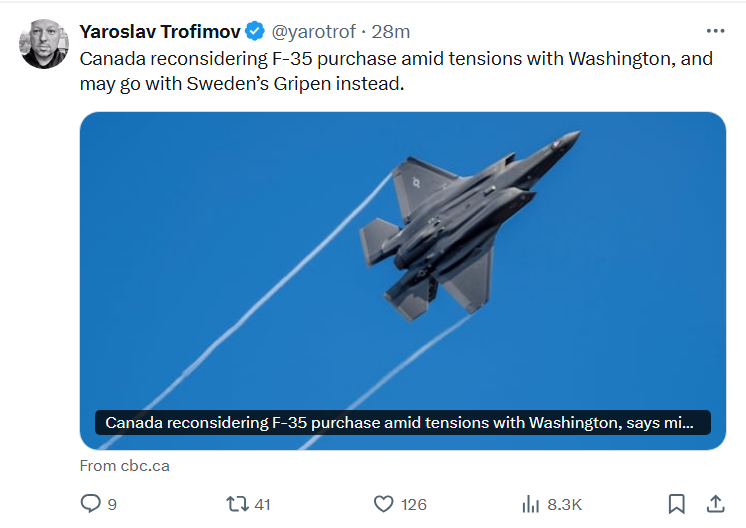Viewport: 746px width, 528px height.
Task: View tweet analytics bar chart icon
Action: click(x=530, y=504)
